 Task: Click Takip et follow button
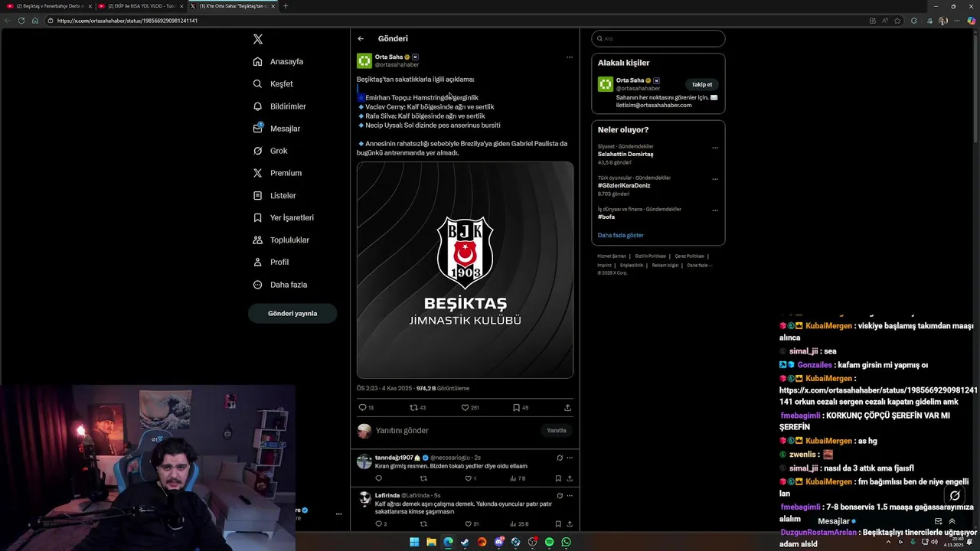pos(702,85)
